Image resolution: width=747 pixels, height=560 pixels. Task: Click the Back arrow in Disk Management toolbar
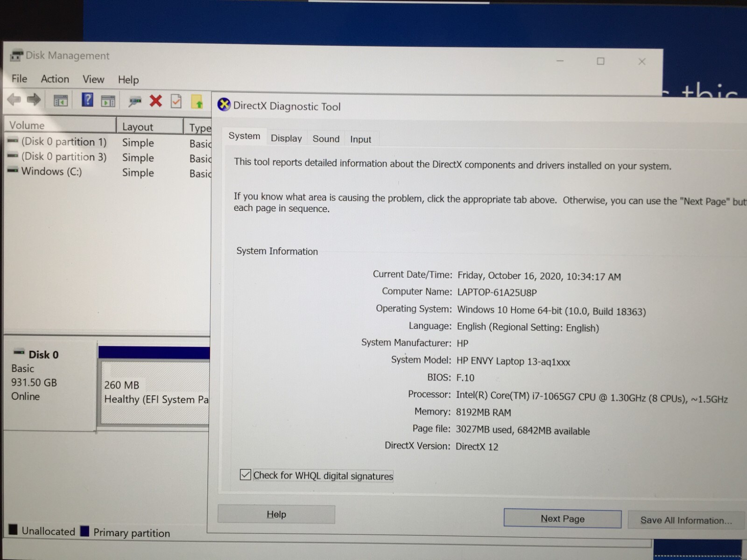(x=14, y=99)
